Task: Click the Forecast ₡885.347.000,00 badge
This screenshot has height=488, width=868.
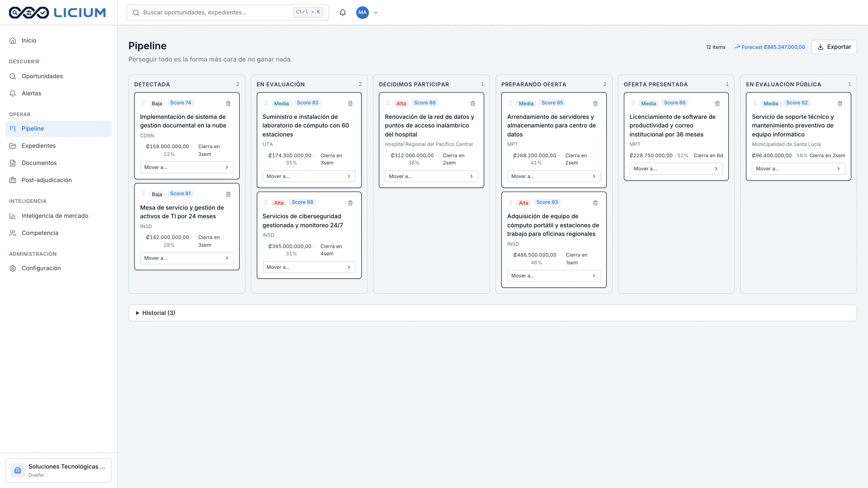Action: (770, 47)
